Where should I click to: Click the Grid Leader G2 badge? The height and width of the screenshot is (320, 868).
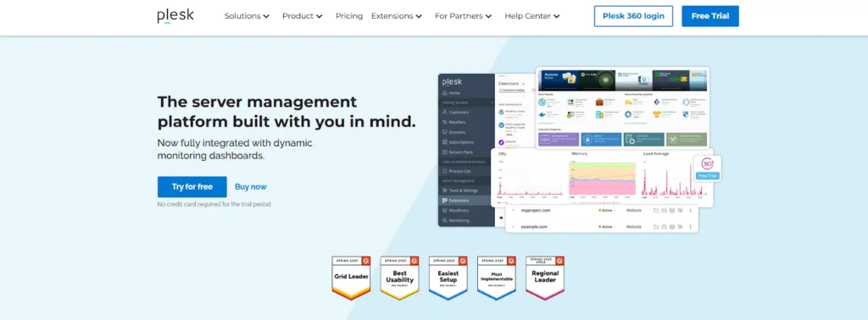click(351, 278)
